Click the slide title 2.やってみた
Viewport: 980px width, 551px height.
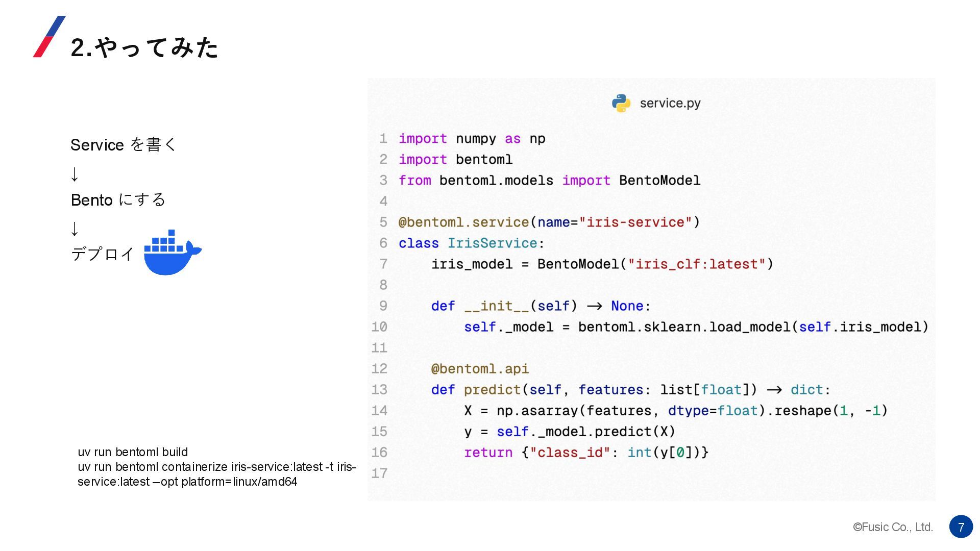pos(144,47)
